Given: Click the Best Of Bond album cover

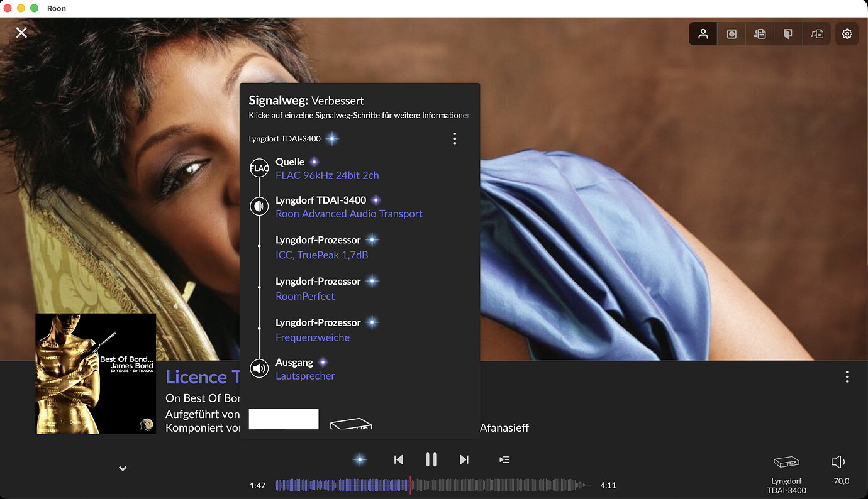Looking at the screenshot, I should coord(96,373).
